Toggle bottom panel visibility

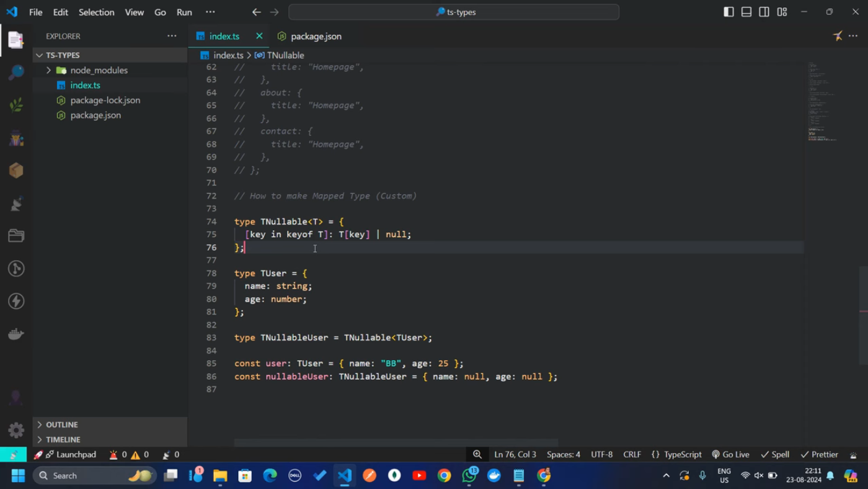746,12
